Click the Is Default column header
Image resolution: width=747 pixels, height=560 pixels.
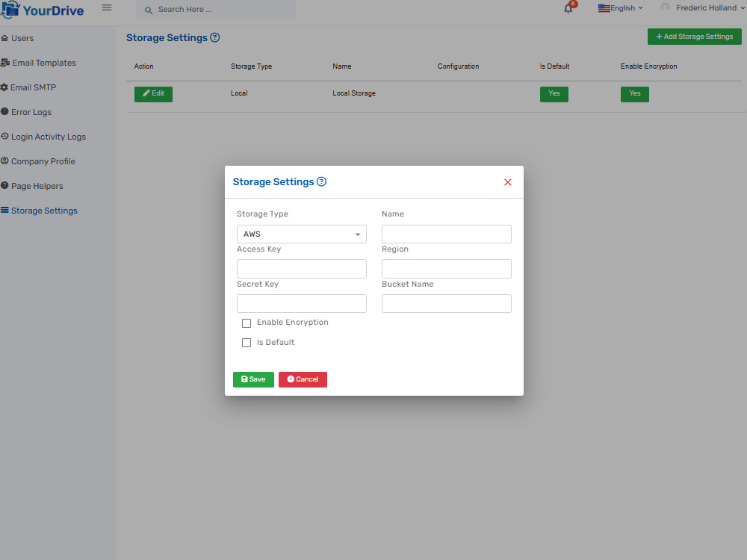(554, 66)
